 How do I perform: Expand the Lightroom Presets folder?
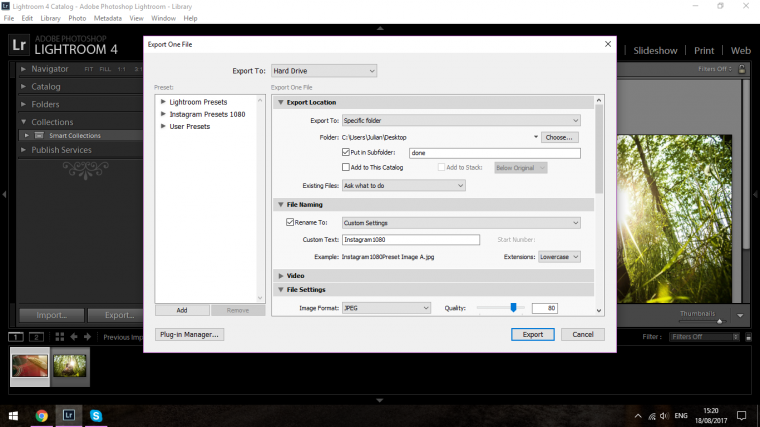click(163, 102)
